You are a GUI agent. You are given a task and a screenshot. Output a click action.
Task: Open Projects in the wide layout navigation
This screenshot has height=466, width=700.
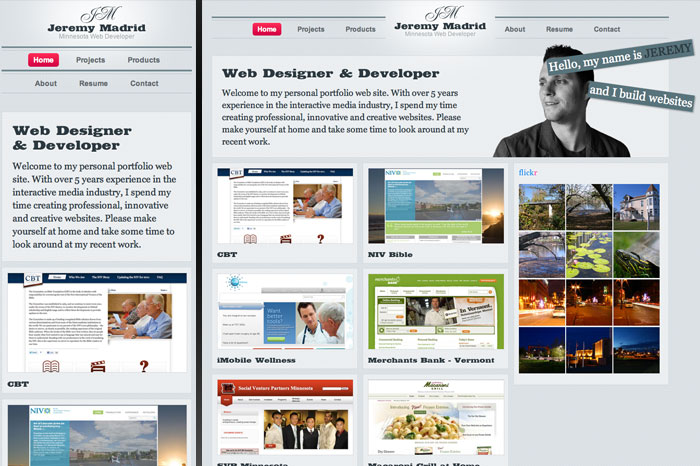(311, 29)
